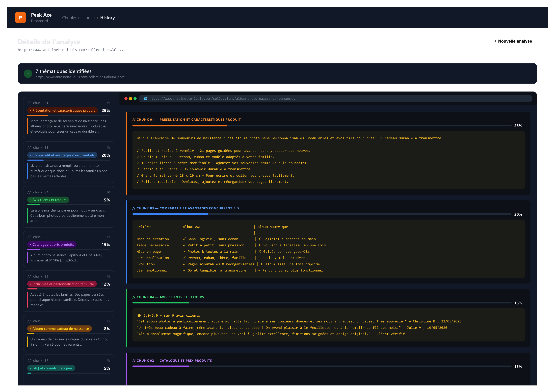Screen dimensions: 555x392
Task: Copy chunk 06 with its copy icon
Action: pos(109,321)
